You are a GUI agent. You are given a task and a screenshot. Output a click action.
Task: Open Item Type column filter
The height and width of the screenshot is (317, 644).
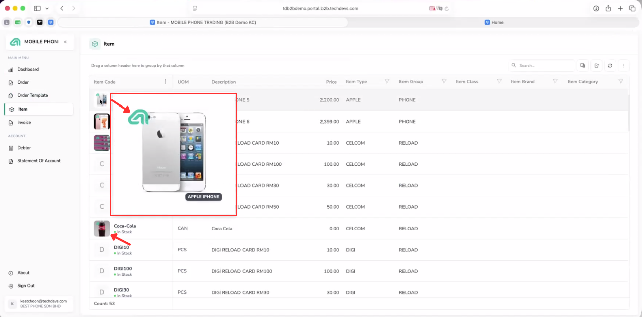click(387, 81)
